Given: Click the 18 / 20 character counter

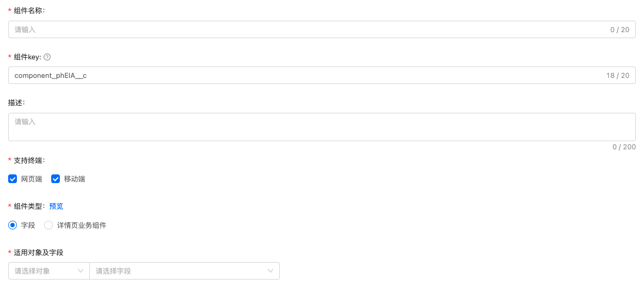Looking at the screenshot, I should click(617, 75).
